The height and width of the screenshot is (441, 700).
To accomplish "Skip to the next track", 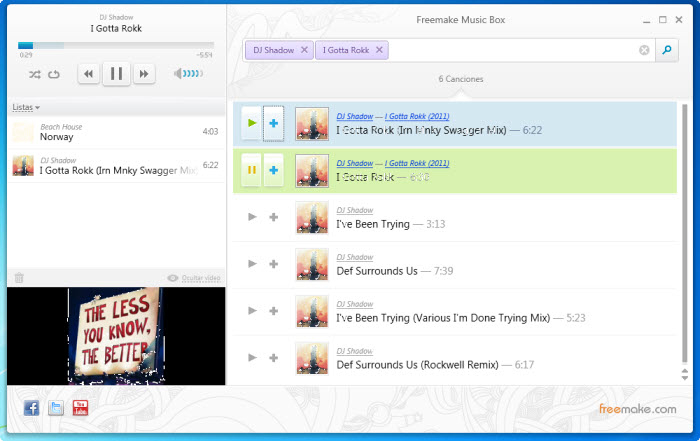I will (144, 74).
